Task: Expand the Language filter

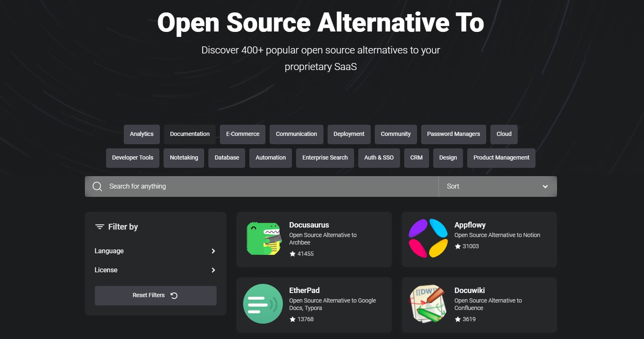Action: 155,251
